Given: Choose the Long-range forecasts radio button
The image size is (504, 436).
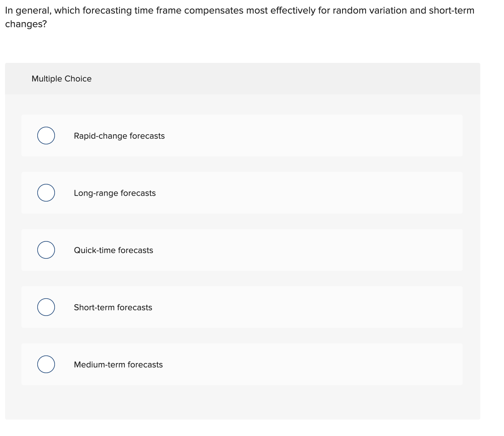Looking at the screenshot, I should pos(46,193).
